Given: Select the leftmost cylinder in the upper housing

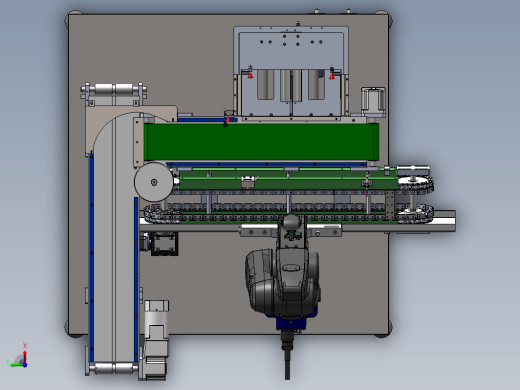Looking at the screenshot, I should point(266,85).
